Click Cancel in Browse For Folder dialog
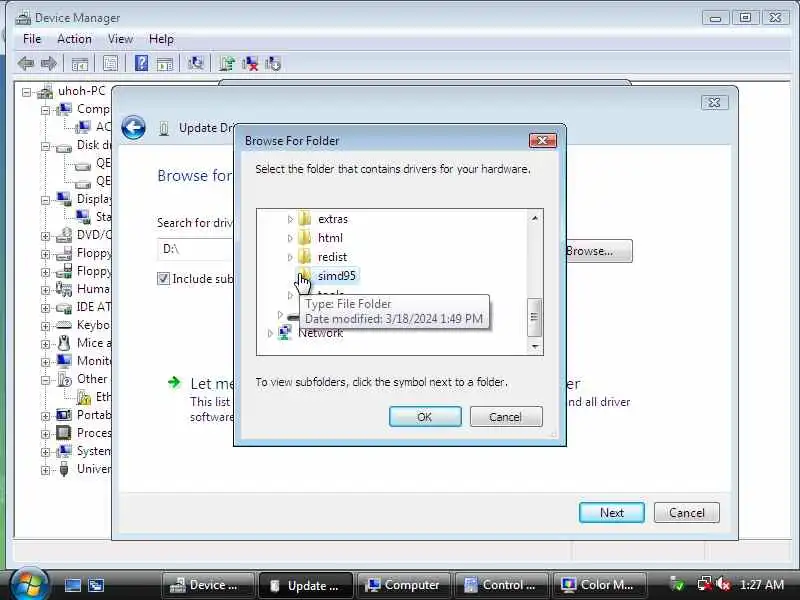The image size is (800, 600). [506, 417]
